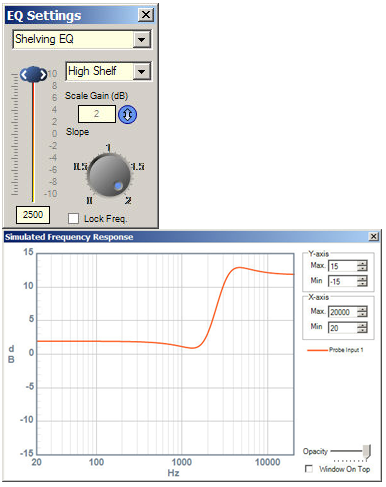Click the Y-axis Max field showing 15

[343, 266]
